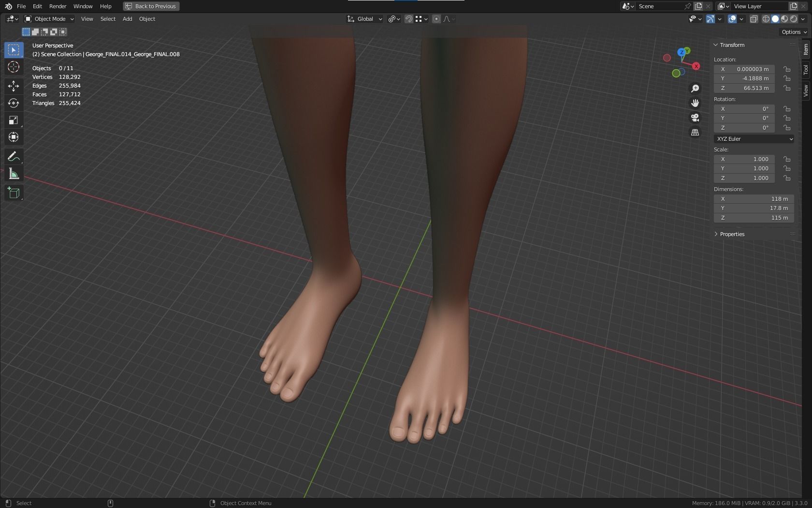Screen dimensions: 812x508
Task: Open the editor type dropdown
Action: coord(12,19)
